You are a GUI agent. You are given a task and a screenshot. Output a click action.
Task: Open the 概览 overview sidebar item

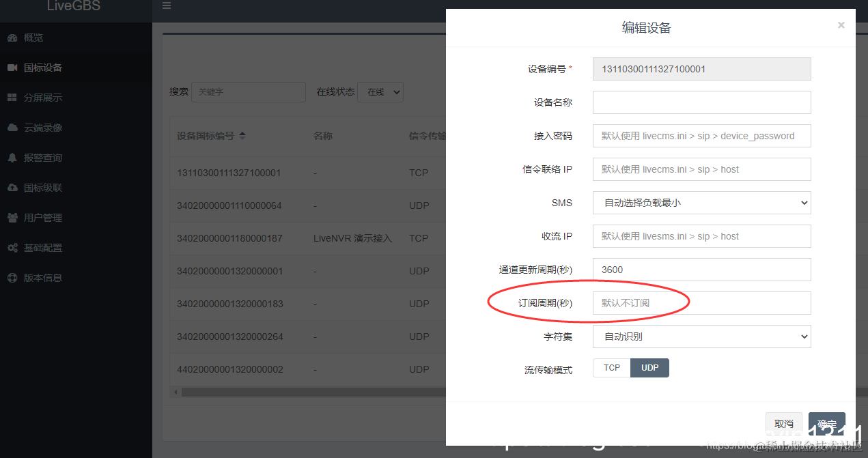click(x=76, y=38)
